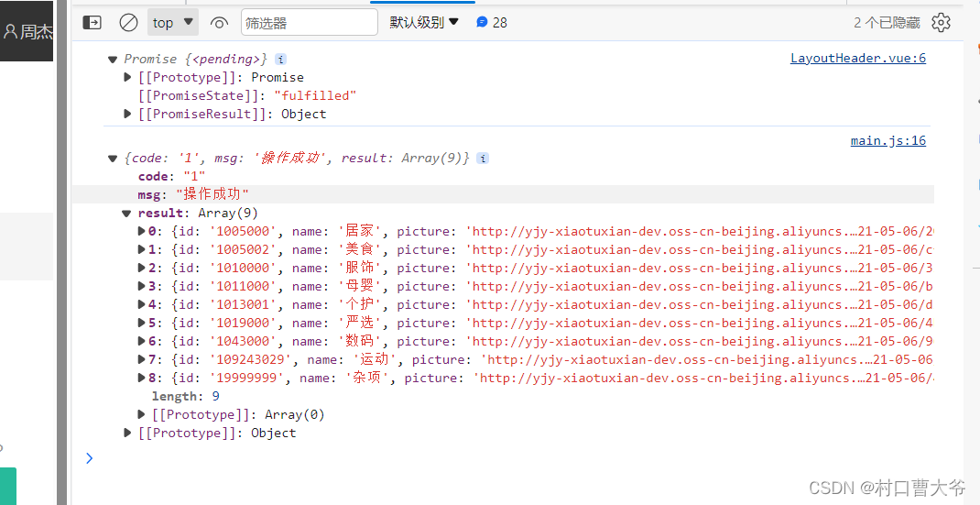Focus the 筛选器 filter input
Image resolution: width=980 pixels, height=505 pixels.
click(x=310, y=23)
